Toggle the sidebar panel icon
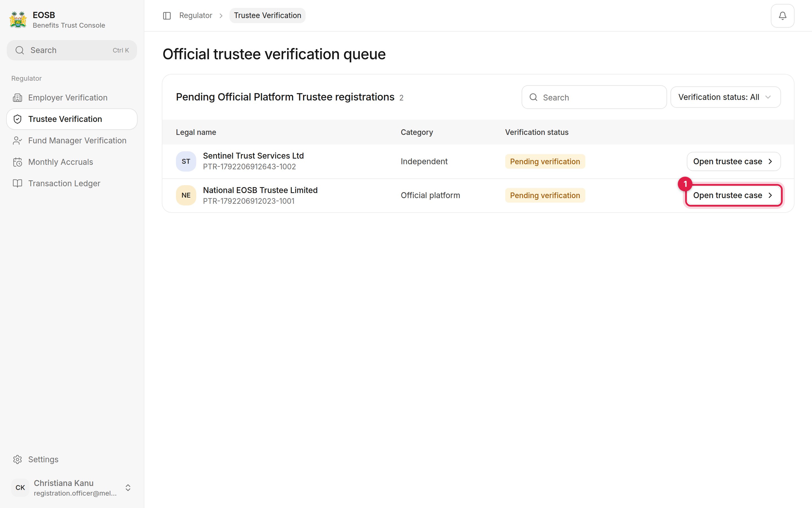812x508 pixels. (x=167, y=16)
